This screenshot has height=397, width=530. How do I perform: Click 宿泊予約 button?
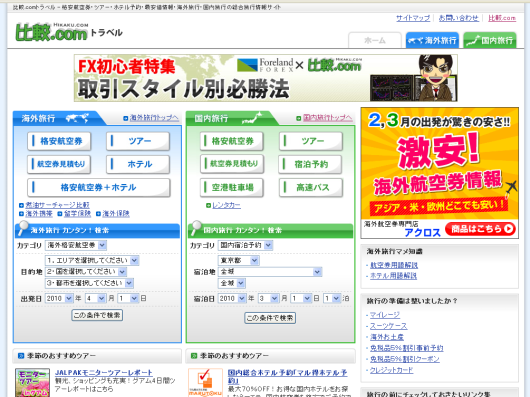tap(310, 164)
